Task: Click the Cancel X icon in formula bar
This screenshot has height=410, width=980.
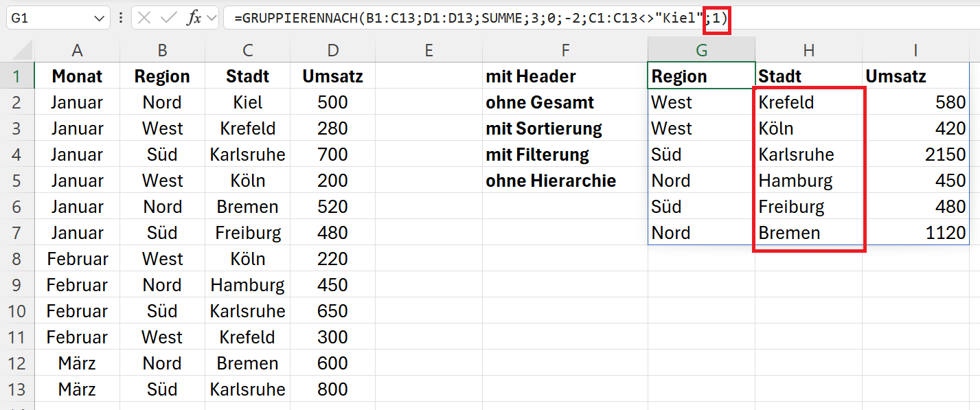Action: coord(144,18)
